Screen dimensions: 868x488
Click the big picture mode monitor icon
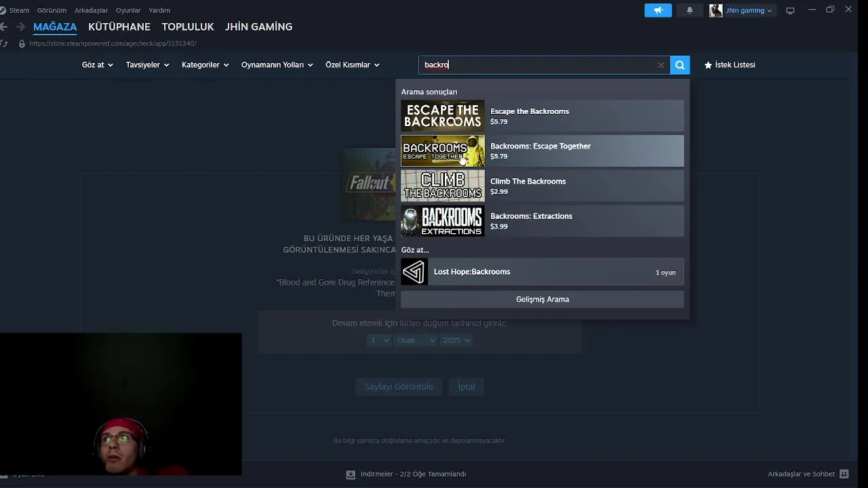[x=790, y=10]
